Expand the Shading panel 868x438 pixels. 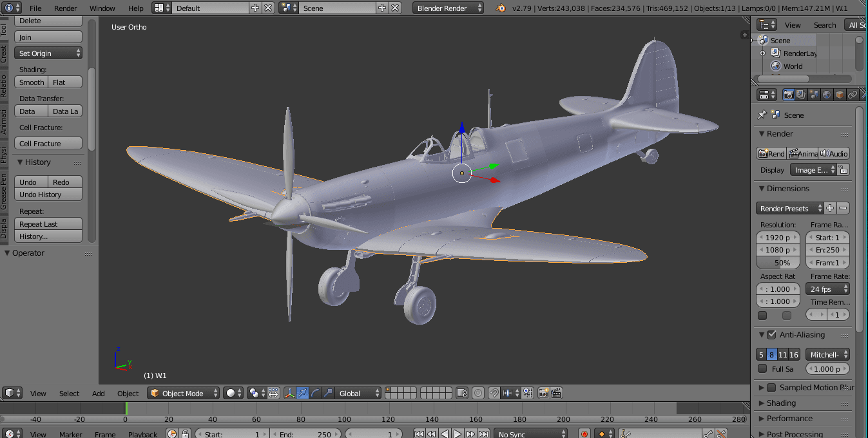[x=781, y=403]
